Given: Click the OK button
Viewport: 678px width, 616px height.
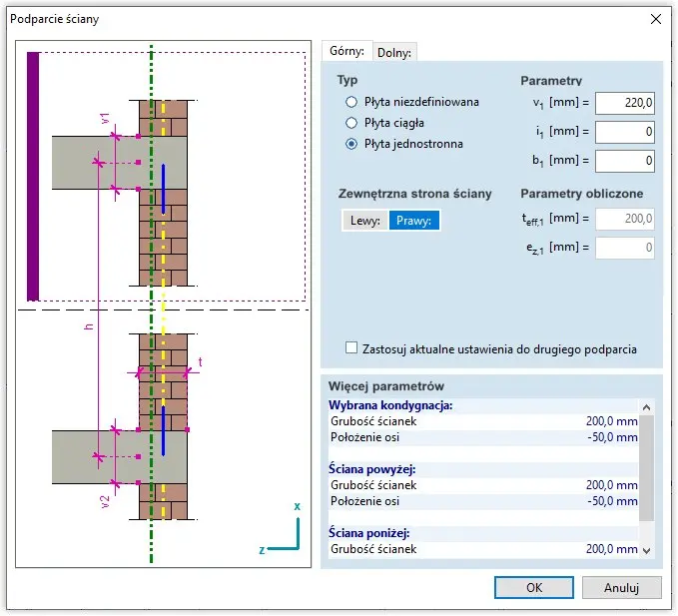Looking at the screenshot, I should tap(534, 588).
